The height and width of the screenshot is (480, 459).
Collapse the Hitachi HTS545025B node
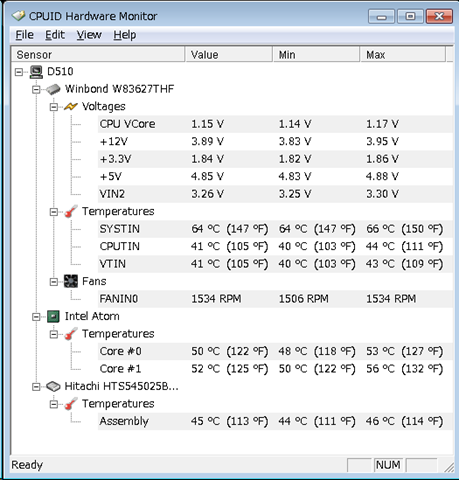(36, 387)
